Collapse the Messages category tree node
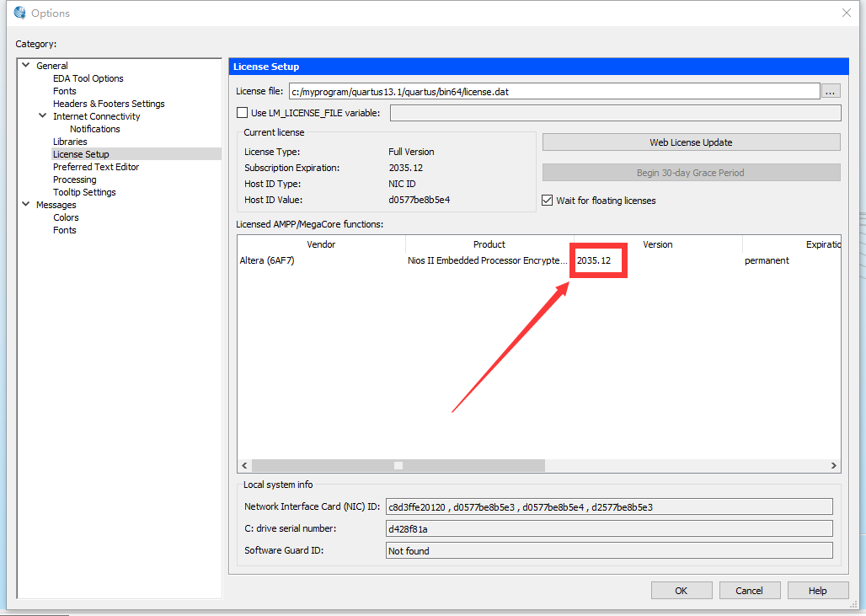This screenshot has width=866, height=616. pyautogui.click(x=26, y=205)
